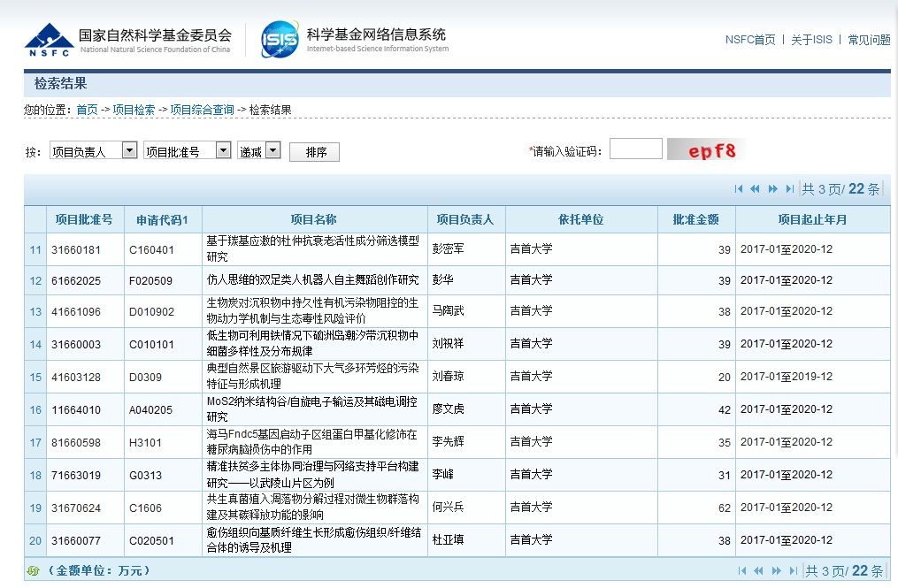The width and height of the screenshot is (898, 588).
Task: Click application code D010902
Action: pyautogui.click(x=151, y=311)
